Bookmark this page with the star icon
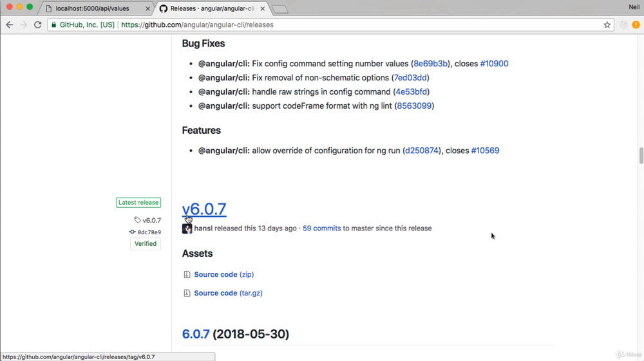The image size is (644, 361). (607, 24)
